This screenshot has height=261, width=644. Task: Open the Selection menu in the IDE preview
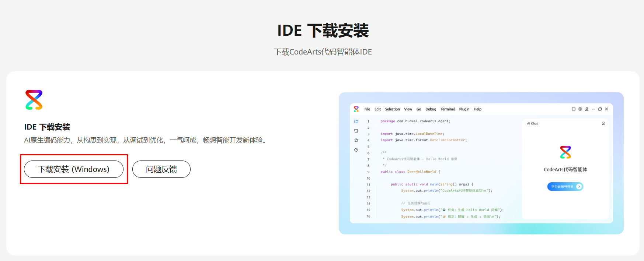pyautogui.click(x=392, y=109)
